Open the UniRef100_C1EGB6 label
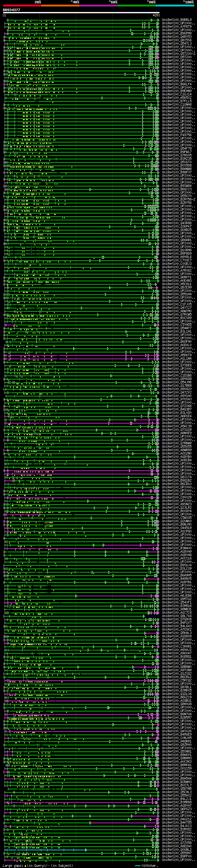Image resolution: width=197 pixels, height=868 pixels. pyautogui.click(x=177, y=375)
